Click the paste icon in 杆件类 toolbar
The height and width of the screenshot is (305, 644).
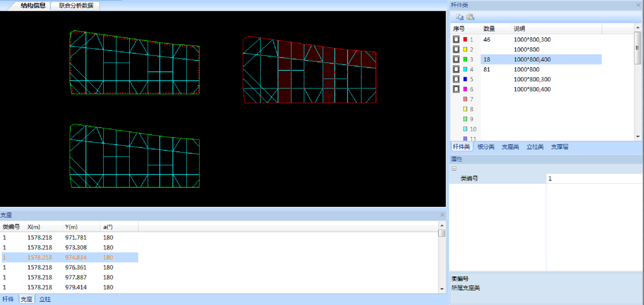(470, 17)
